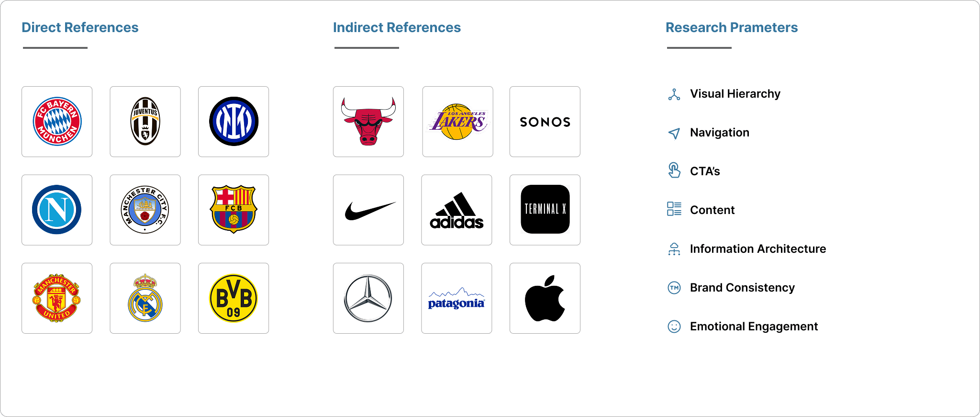Click the Nike swoosh tile
980x417 pixels.
(x=368, y=210)
